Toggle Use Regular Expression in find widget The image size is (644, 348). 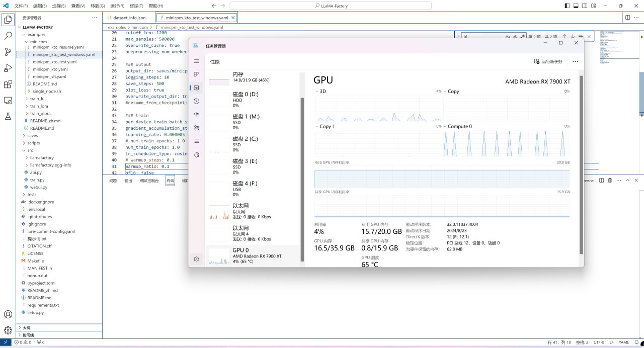[x=523, y=37]
